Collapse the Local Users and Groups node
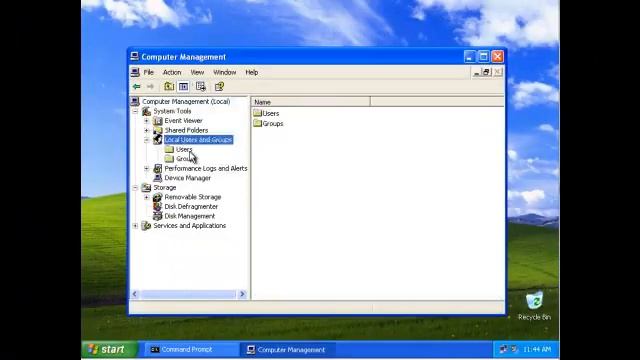The height and width of the screenshot is (360, 640). [147, 140]
